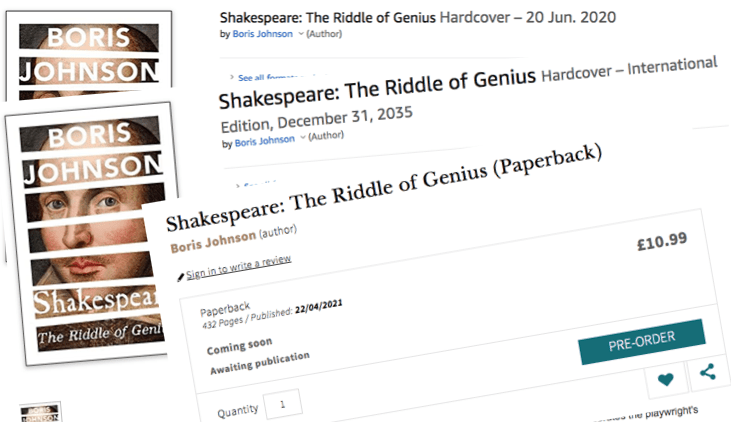Image resolution: width=731 pixels, height=422 pixels.
Task: Click the share icon
Action: click(707, 372)
